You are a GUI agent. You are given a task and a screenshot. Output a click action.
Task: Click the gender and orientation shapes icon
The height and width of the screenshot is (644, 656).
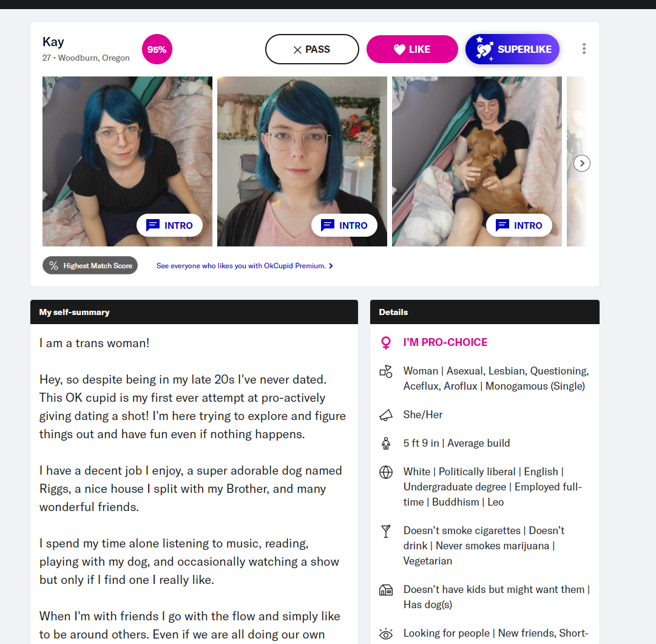[386, 371]
